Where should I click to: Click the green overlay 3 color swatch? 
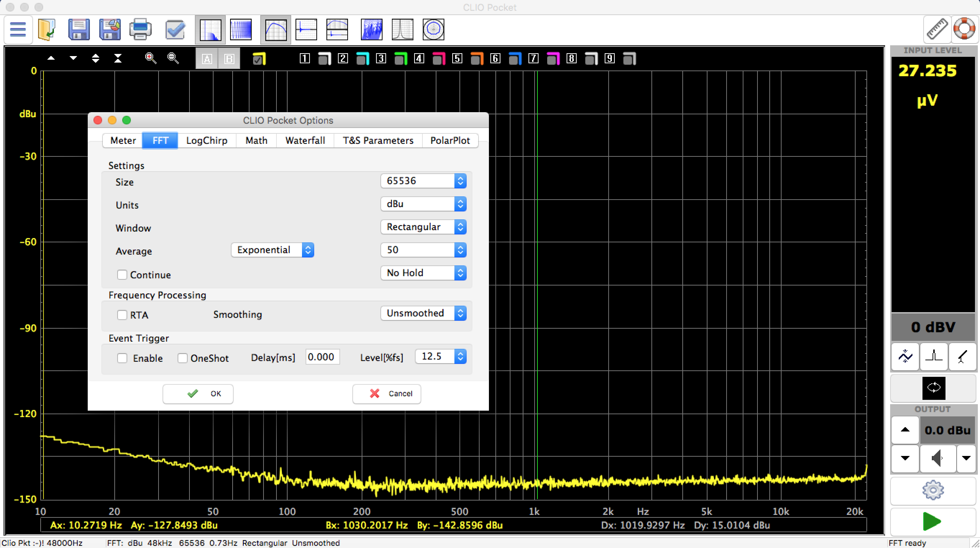tap(400, 59)
